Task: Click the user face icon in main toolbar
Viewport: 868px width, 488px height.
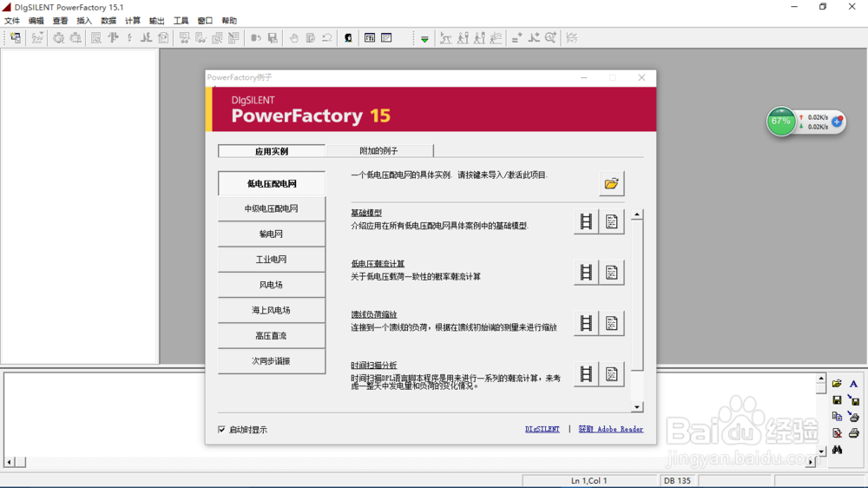Action: point(348,38)
